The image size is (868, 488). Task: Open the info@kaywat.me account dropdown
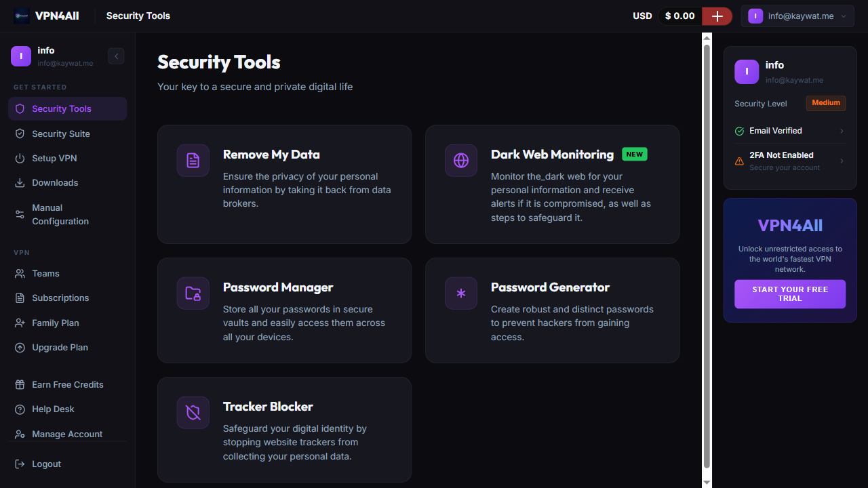[797, 16]
